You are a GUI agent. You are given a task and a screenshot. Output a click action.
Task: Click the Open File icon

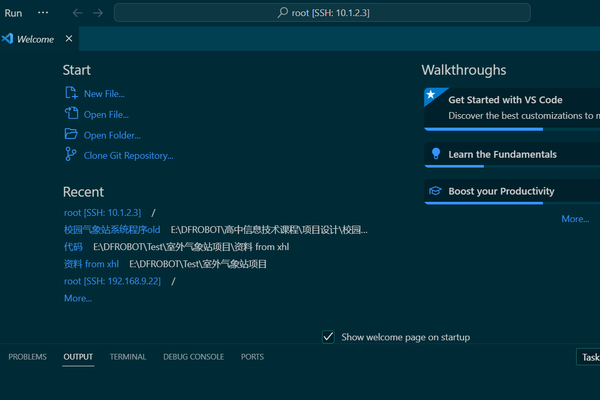71,114
